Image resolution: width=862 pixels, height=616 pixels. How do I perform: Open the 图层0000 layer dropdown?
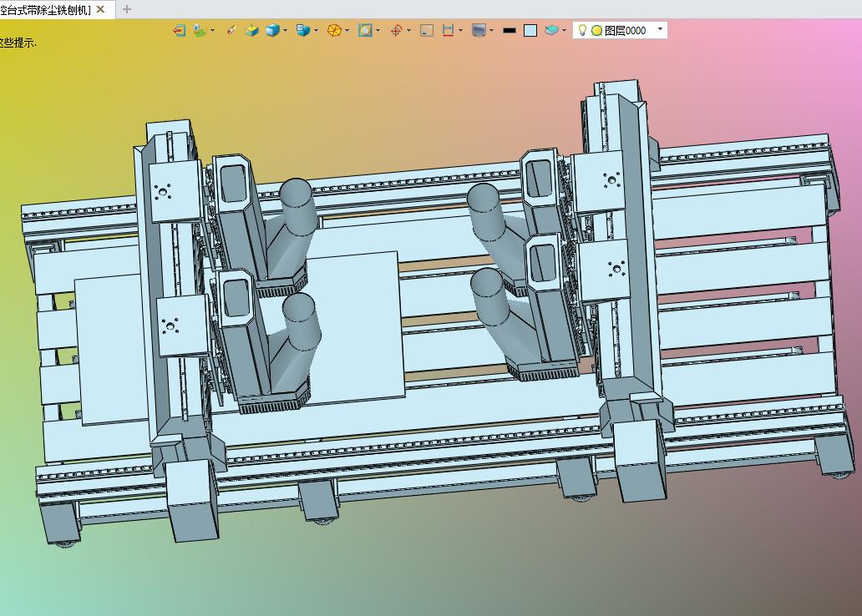660,28
